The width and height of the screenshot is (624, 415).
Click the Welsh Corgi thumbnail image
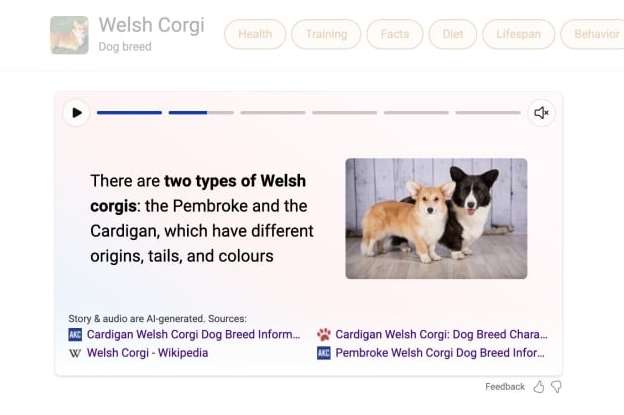(x=69, y=35)
